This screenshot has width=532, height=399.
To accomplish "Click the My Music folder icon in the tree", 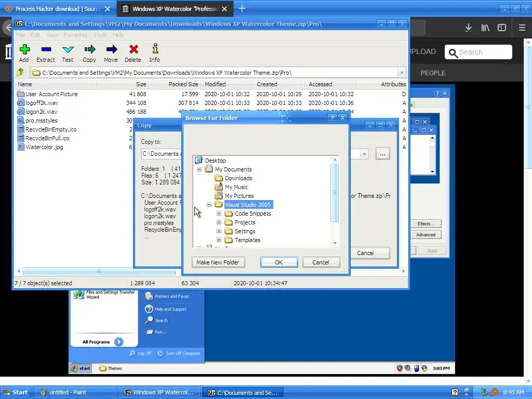I will (x=219, y=187).
